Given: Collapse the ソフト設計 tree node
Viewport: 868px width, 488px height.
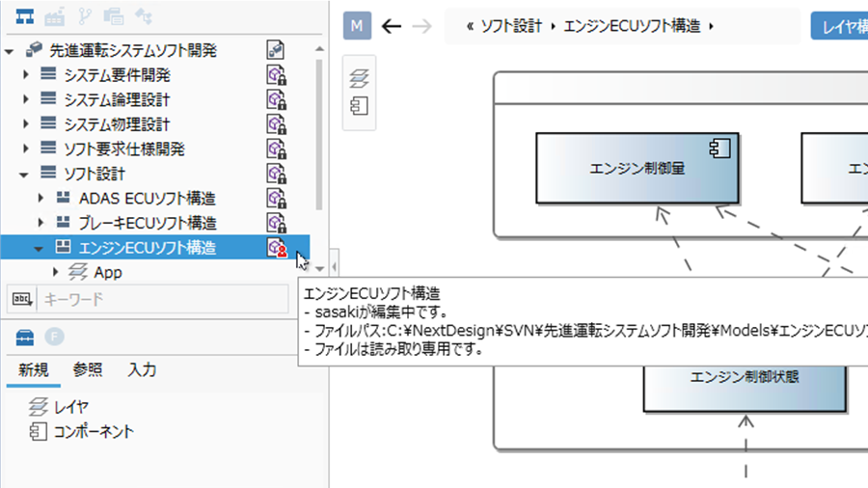Looking at the screenshot, I should point(26,174).
